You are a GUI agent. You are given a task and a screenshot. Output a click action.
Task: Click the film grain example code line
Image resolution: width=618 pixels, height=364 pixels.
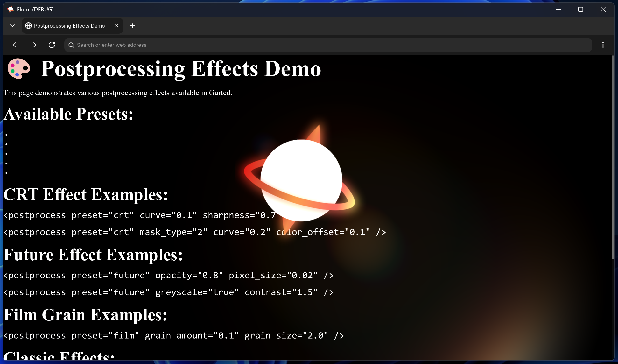pyautogui.click(x=173, y=335)
